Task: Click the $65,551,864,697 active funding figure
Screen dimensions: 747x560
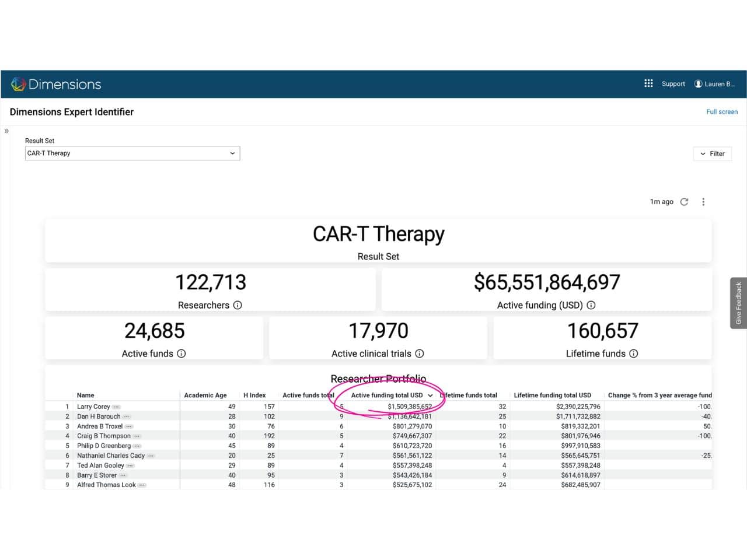Action: click(x=547, y=282)
